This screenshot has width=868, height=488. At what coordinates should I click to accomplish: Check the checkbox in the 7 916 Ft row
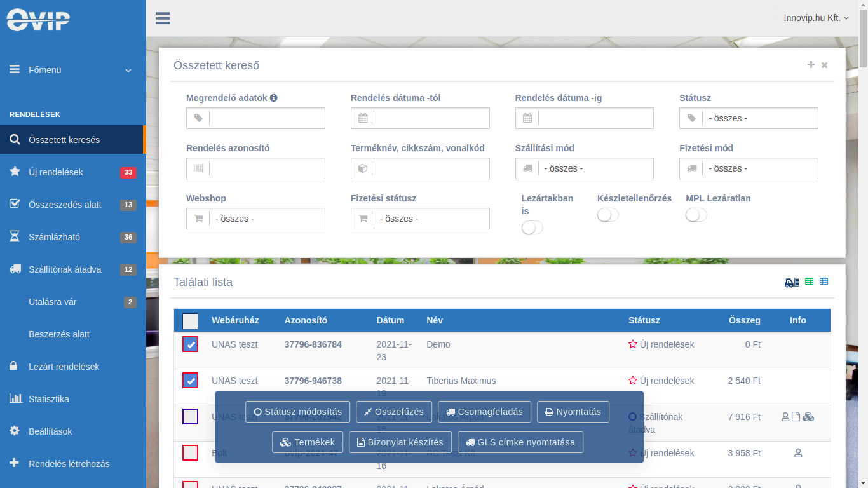[190, 417]
